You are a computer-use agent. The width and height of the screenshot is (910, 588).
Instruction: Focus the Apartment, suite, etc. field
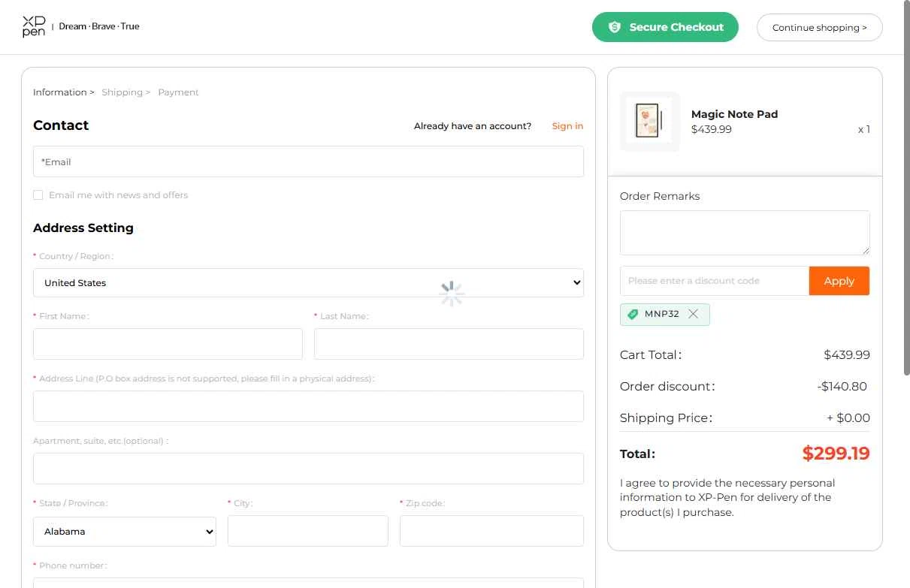tap(308, 469)
